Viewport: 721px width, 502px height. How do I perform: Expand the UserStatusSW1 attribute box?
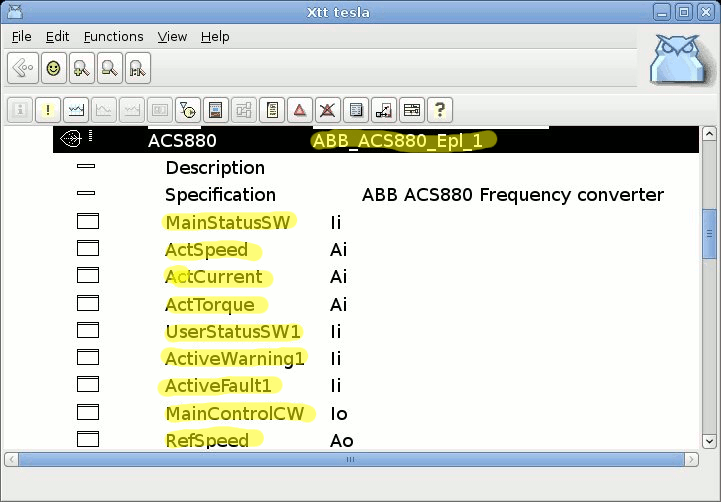tap(88, 330)
